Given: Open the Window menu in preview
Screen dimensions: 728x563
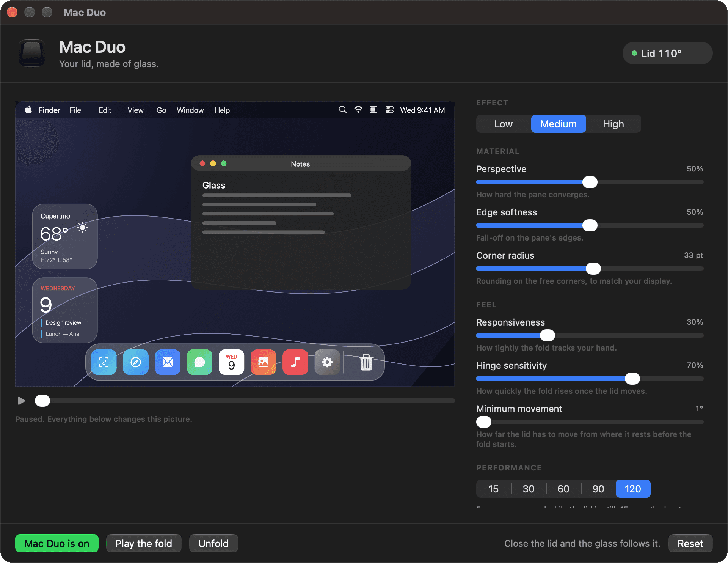Looking at the screenshot, I should (x=190, y=110).
